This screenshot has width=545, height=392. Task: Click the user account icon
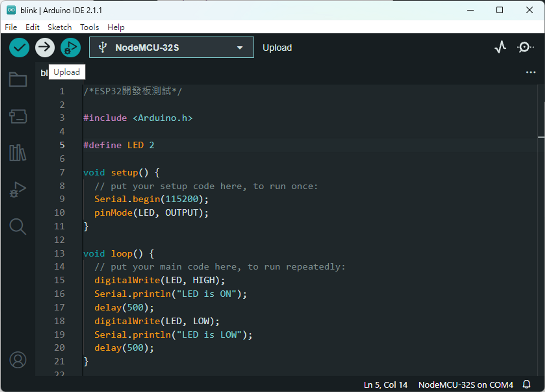18,360
